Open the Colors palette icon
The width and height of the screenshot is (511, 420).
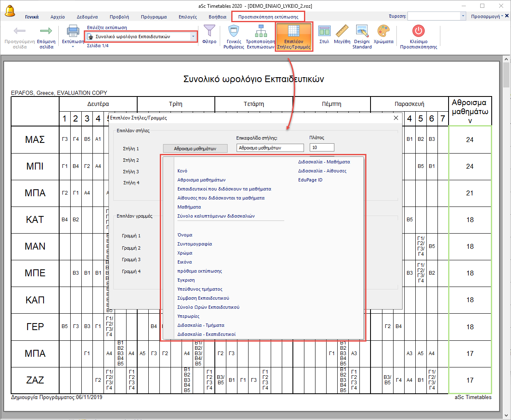click(x=383, y=31)
